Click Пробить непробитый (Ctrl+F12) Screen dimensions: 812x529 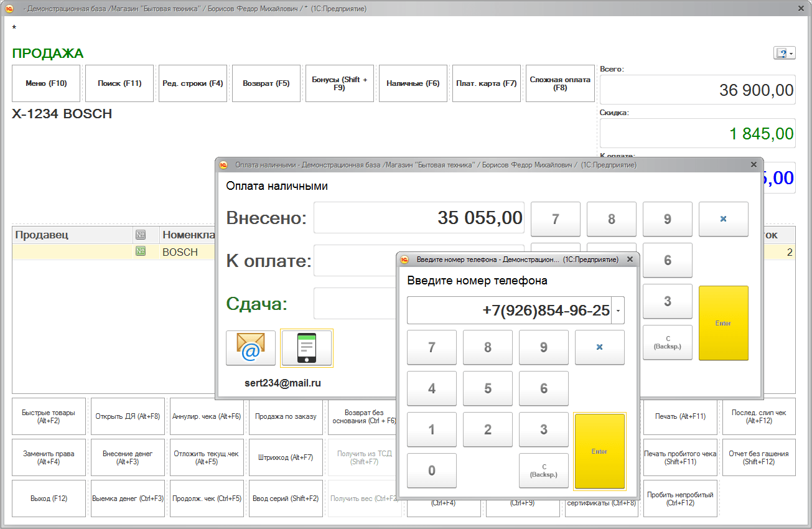[680, 499]
